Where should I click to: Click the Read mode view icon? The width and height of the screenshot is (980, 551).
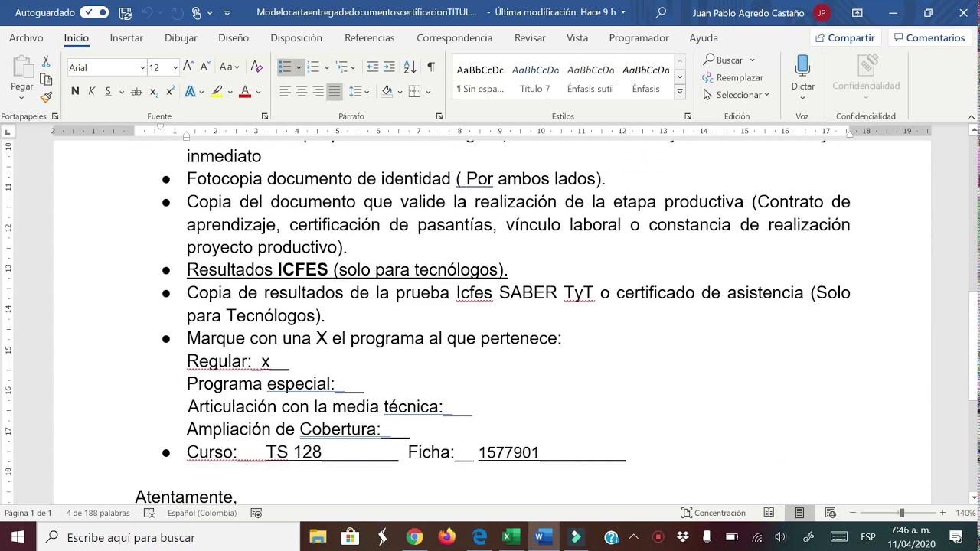pos(769,513)
